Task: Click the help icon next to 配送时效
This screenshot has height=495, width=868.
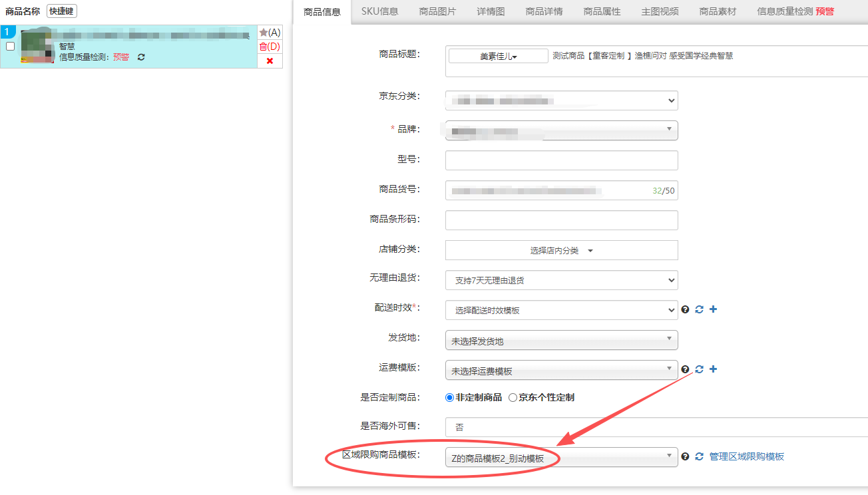Action: pyautogui.click(x=685, y=309)
